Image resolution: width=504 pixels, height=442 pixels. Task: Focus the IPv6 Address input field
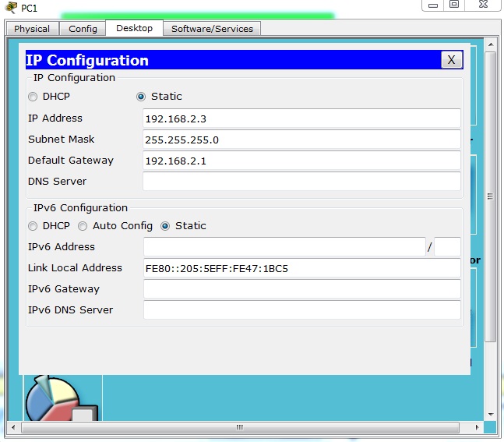tap(284, 247)
